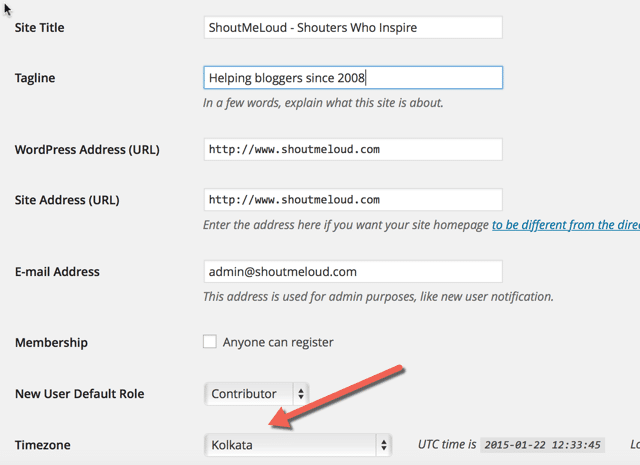Click the Site Address (URL) label

coord(69,200)
